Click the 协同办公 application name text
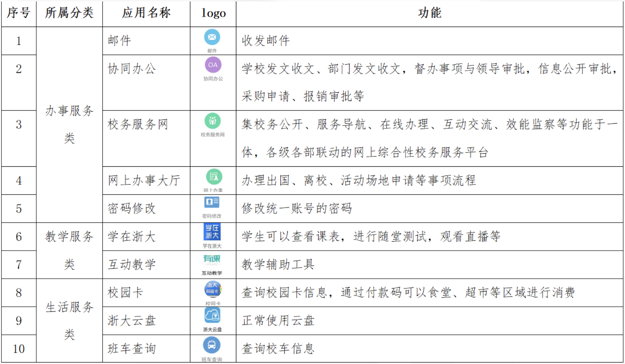This screenshot has height=364, width=625. 132,69
